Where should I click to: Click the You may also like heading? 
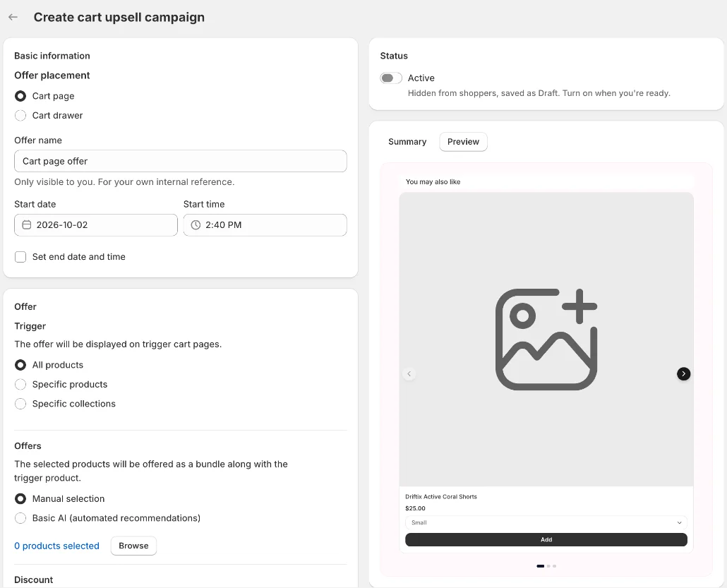pyautogui.click(x=433, y=182)
